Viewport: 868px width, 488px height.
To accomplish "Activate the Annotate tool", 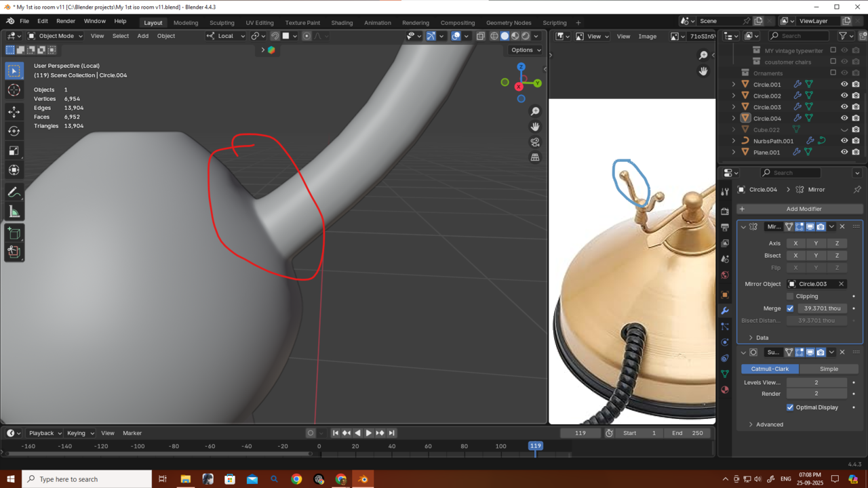I will pos(14,192).
